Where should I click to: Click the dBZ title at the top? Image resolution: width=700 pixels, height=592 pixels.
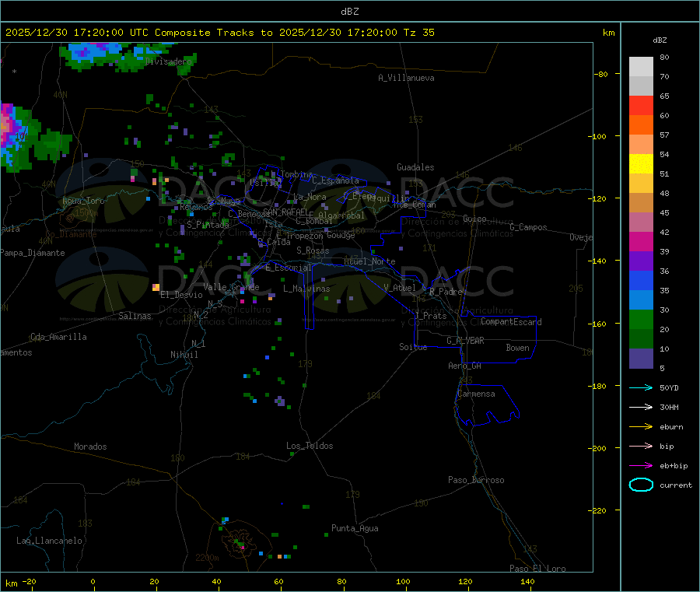click(349, 12)
